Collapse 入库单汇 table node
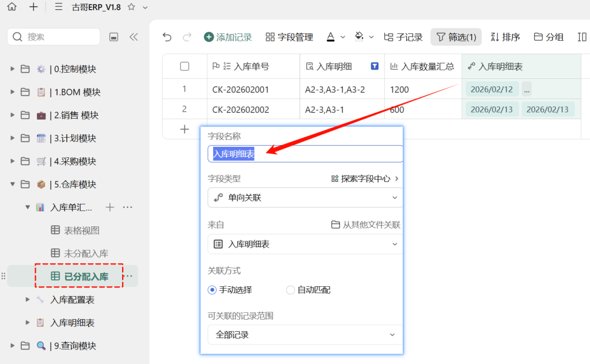Image resolution: width=590 pixels, height=364 pixels. click(28, 207)
